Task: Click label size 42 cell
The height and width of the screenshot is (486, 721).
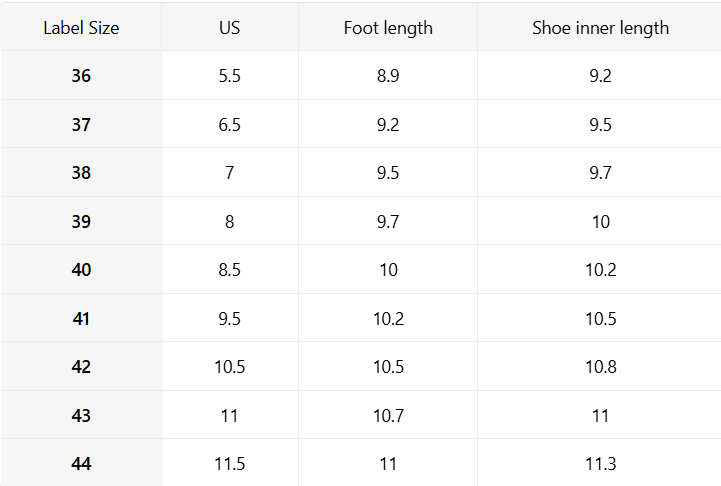Action: tap(81, 367)
